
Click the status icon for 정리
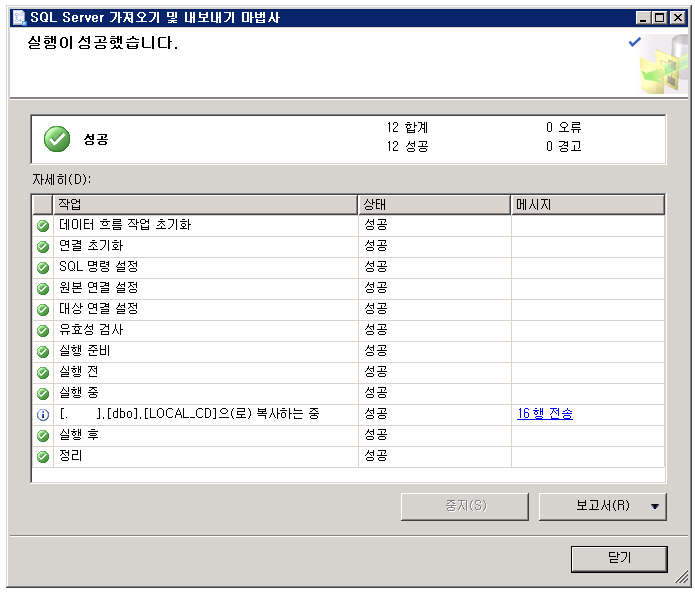pos(43,456)
